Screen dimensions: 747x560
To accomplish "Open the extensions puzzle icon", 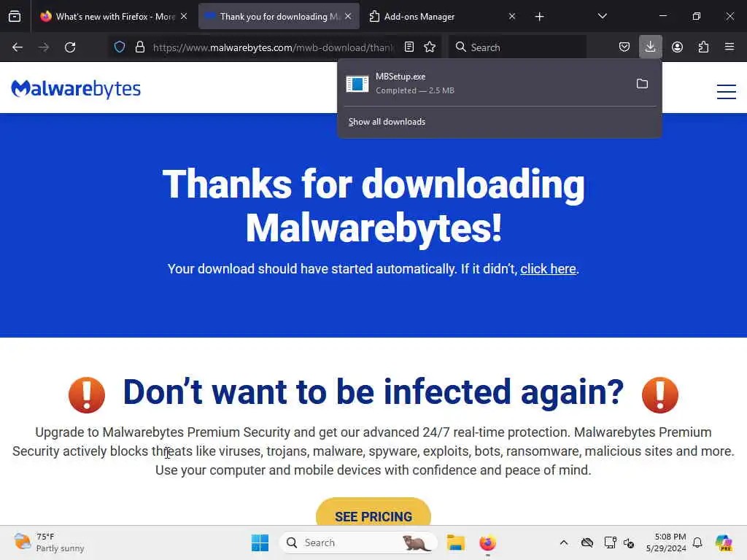I will coord(703,47).
